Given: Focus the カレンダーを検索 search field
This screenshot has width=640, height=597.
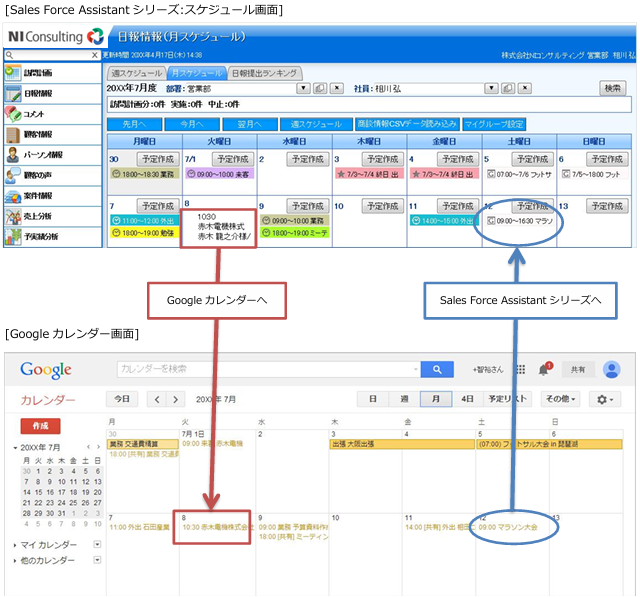Looking at the screenshot, I should click(269, 369).
